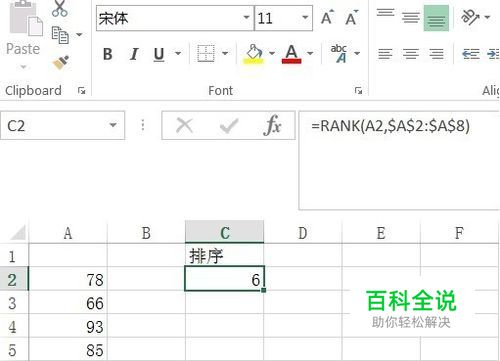The width and height of the screenshot is (500, 361).
Task: Select cell C2 with value 6
Action: pyautogui.click(x=224, y=279)
